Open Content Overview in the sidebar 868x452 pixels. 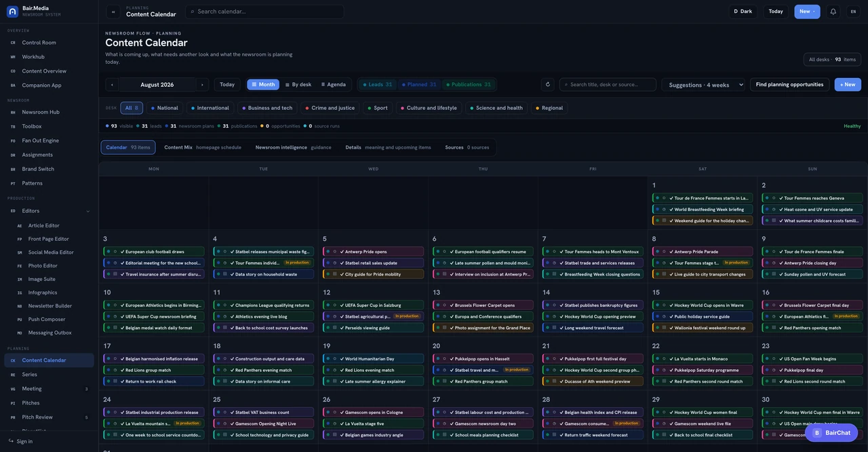(49, 71)
